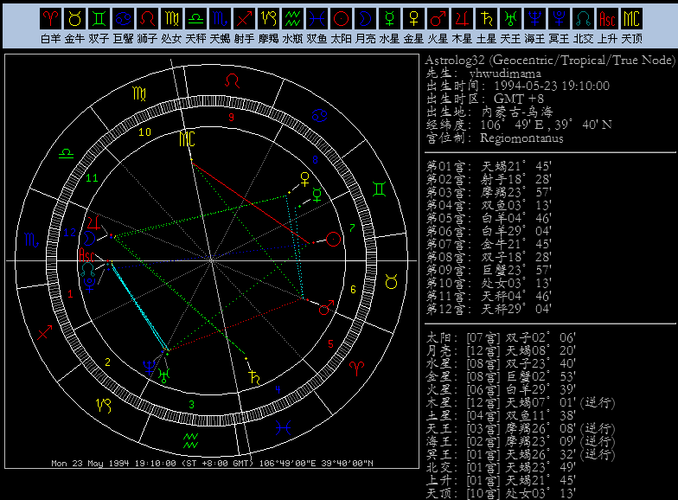Click the Uranus glyph inside the chart wheel
This screenshot has height=500, width=678.
(x=164, y=375)
